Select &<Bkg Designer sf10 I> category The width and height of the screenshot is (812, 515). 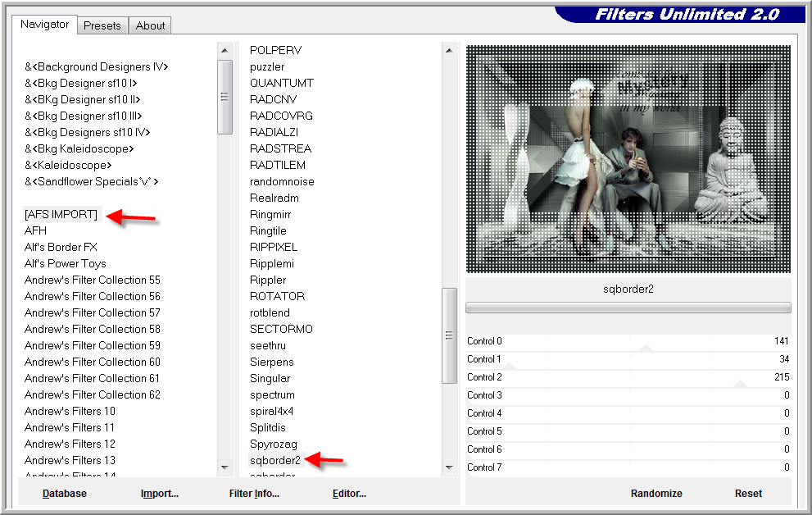coord(81,84)
